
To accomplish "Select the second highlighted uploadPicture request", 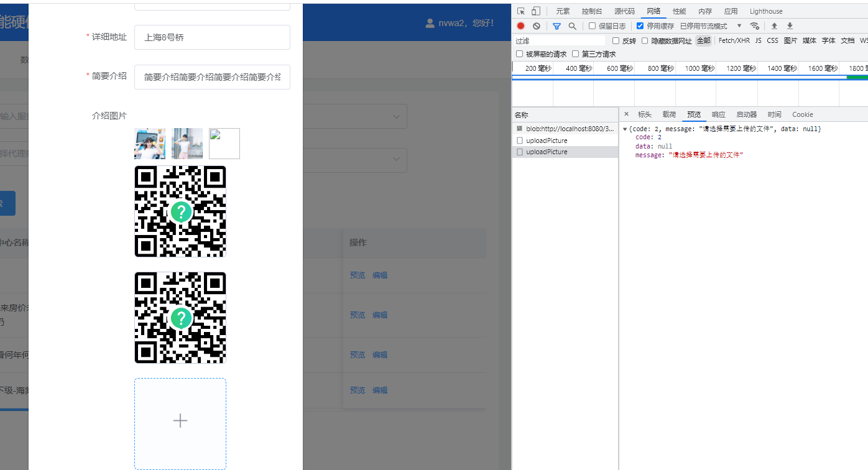I will [x=565, y=152].
